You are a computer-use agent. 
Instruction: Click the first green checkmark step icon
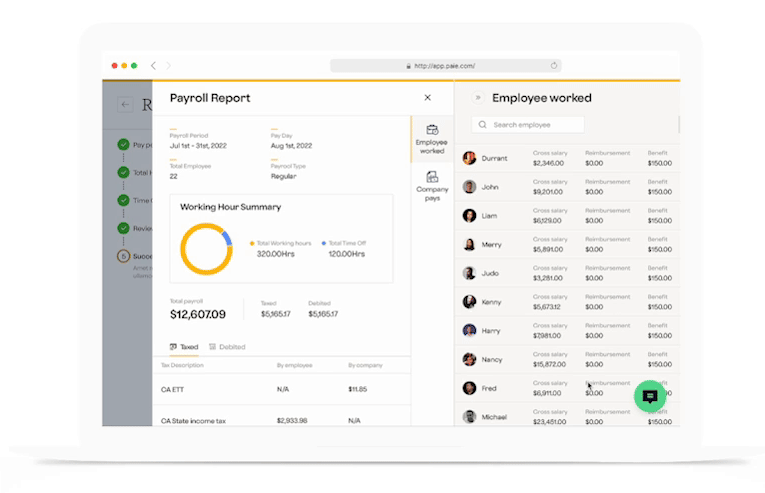[x=123, y=144]
